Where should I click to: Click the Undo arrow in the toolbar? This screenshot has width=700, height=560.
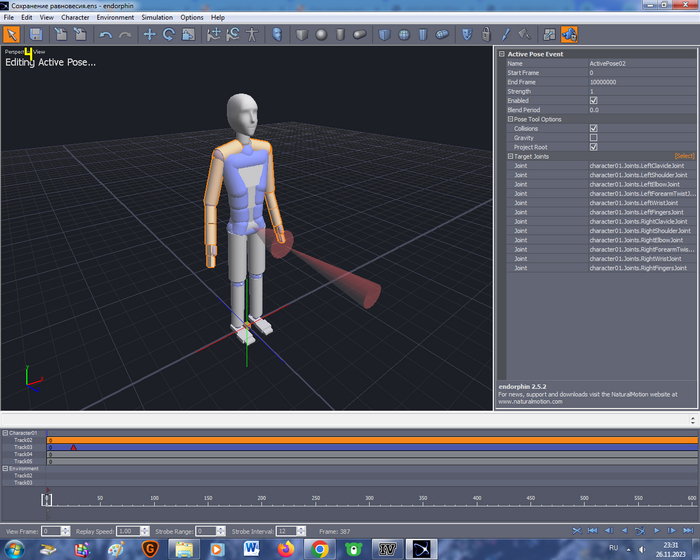coord(105,34)
